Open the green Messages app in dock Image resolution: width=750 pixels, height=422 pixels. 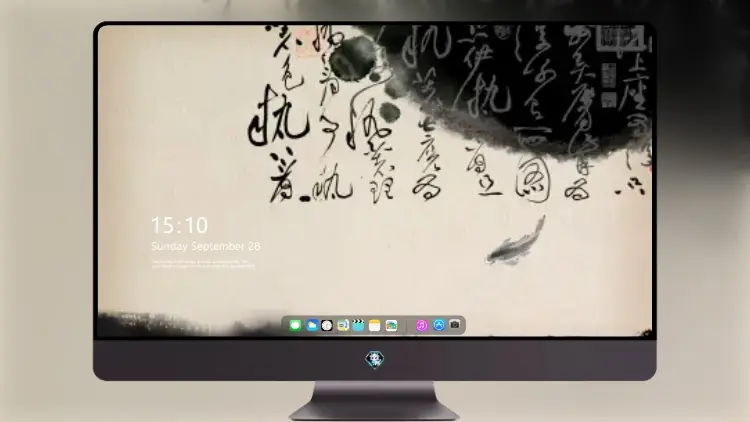(295, 325)
